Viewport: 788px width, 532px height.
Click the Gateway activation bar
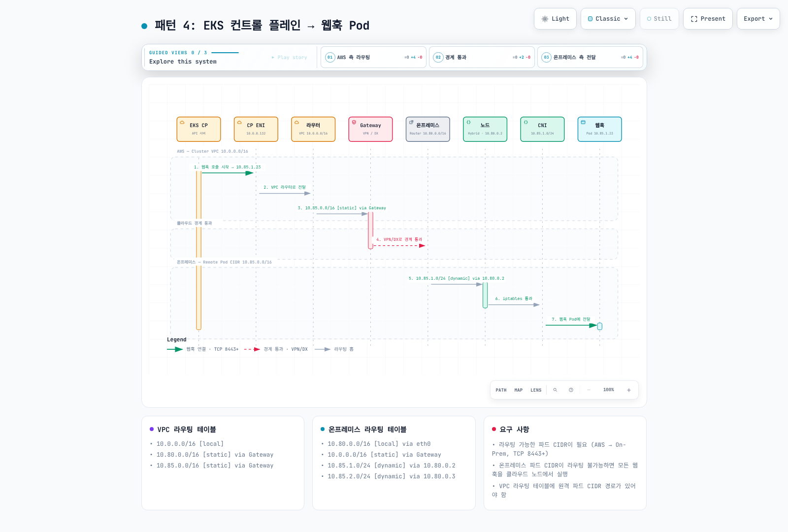370,230
